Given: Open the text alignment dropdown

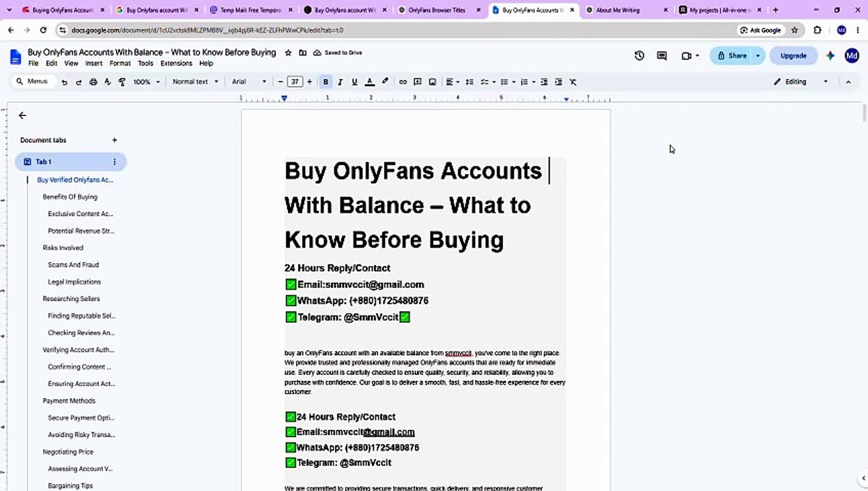Looking at the screenshot, I should pyautogui.click(x=452, y=82).
